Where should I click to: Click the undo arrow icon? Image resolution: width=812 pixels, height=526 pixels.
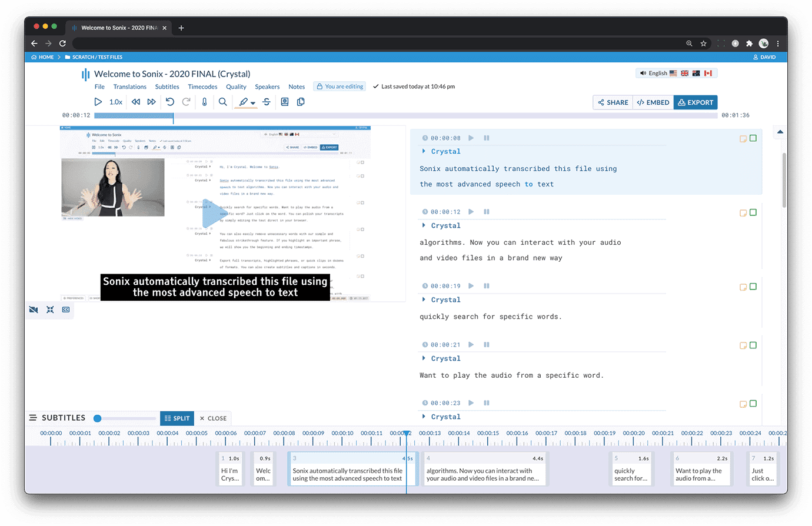pos(170,102)
